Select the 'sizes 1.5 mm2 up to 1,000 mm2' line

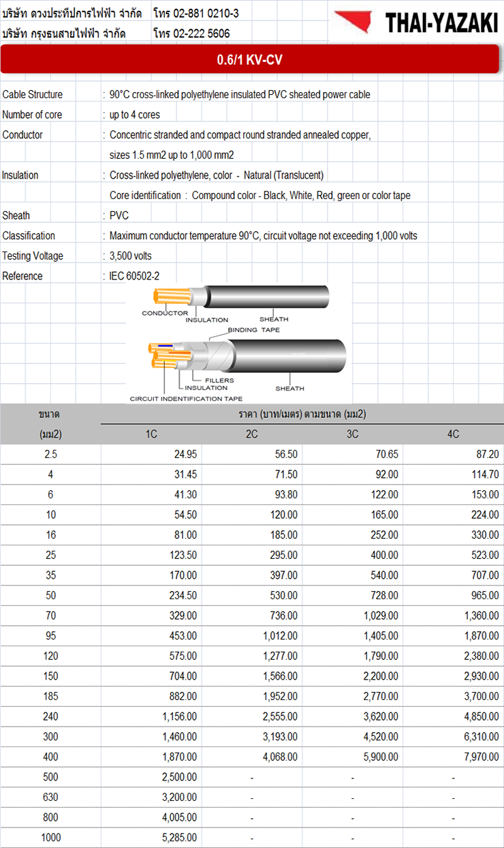coord(172,155)
